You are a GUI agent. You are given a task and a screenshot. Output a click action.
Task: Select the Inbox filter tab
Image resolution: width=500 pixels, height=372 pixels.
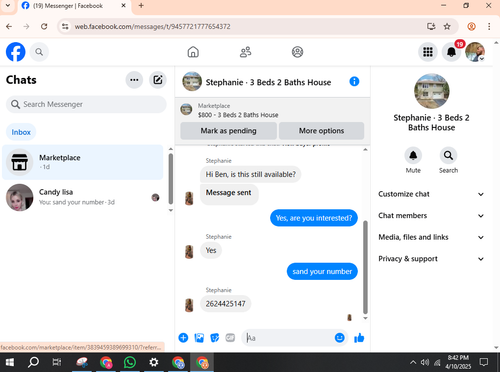pos(21,132)
